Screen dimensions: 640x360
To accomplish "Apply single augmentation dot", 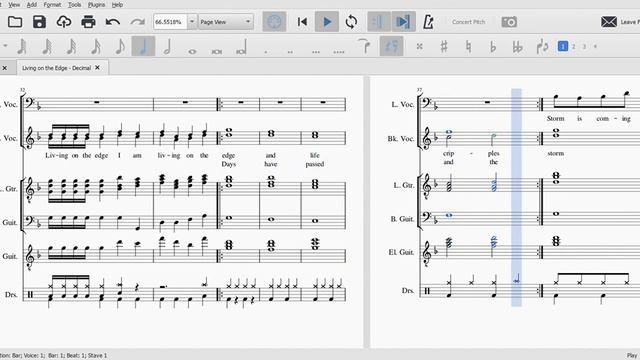I will pyautogui.click(x=266, y=51).
